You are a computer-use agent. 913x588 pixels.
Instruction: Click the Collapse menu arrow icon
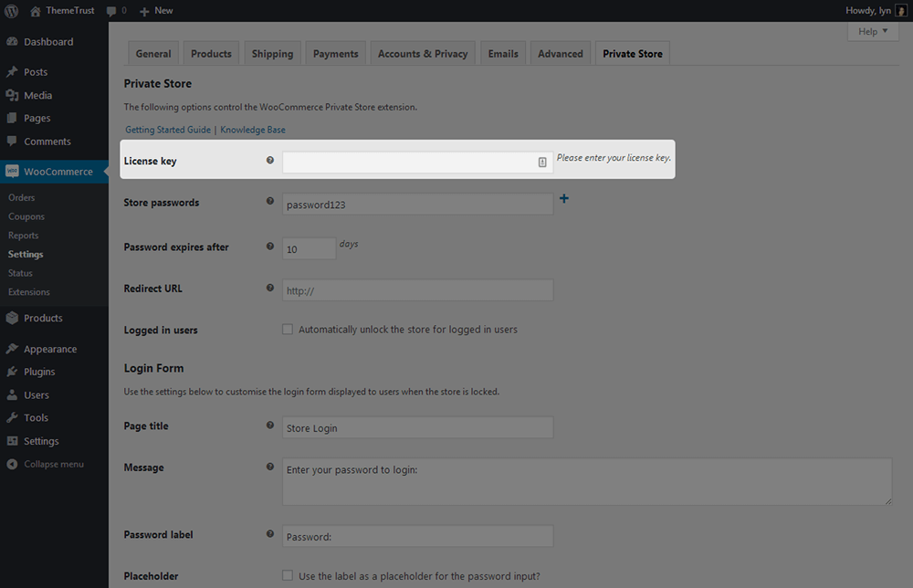tap(12, 464)
